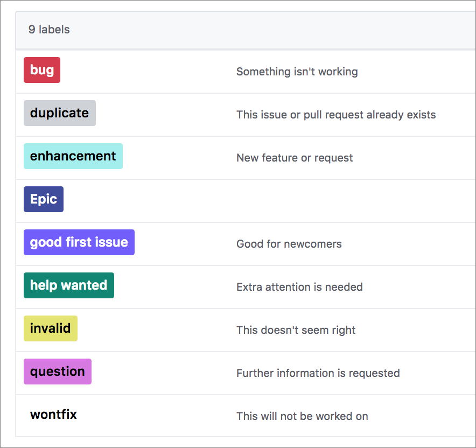
Task: Click the purple question label
Action: [x=58, y=372]
